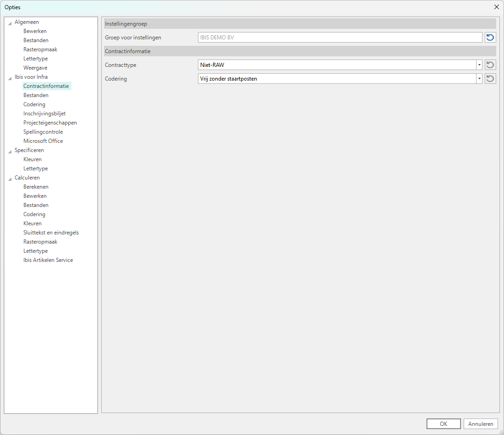Collapse the Ibis voor Infra section
This screenshot has width=504, height=435.
point(10,77)
